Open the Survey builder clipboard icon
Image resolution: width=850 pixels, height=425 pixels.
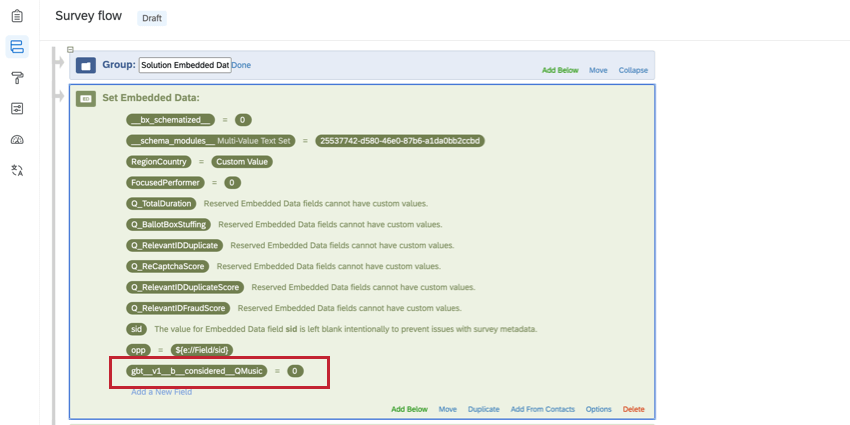click(17, 16)
